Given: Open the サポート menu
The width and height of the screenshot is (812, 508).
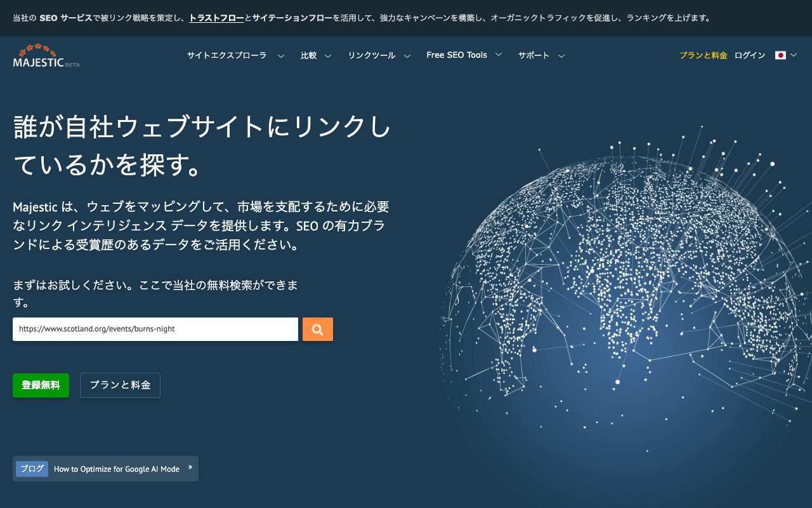Looking at the screenshot, I should [561, 56].
